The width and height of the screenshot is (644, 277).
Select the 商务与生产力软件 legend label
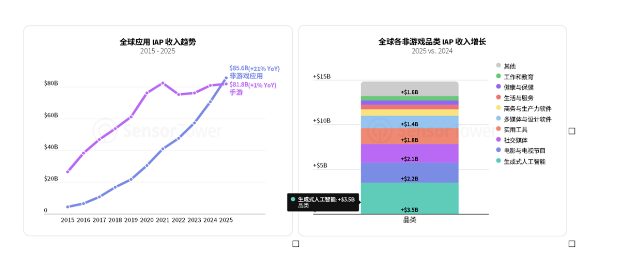[x=527, y=109]
